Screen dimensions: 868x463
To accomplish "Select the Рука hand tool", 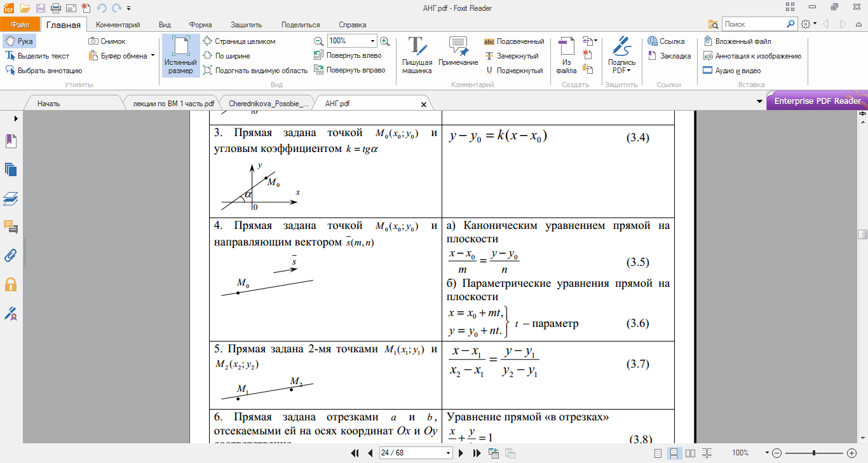I will click(19, 41).
